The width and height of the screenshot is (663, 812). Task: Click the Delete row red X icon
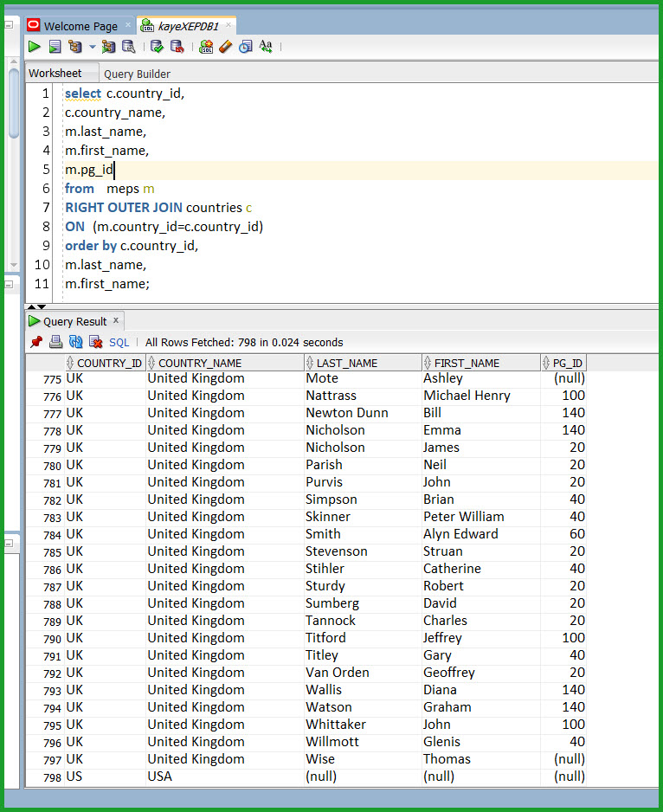(95, 342)
